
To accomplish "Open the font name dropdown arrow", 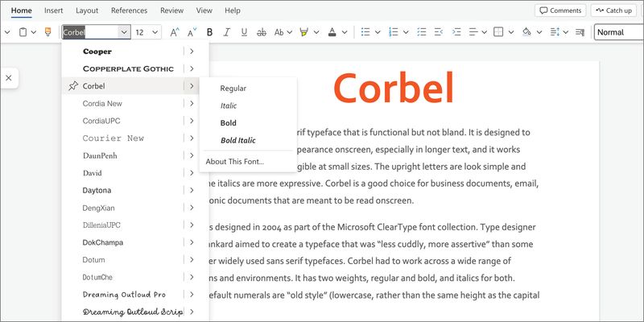I will (124, 32).
